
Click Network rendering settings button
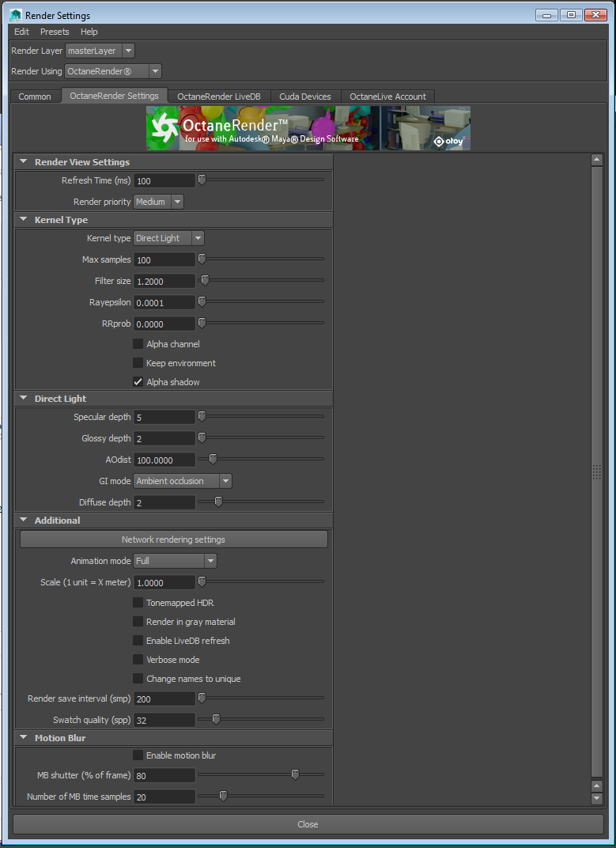click(x=174, y=539)
